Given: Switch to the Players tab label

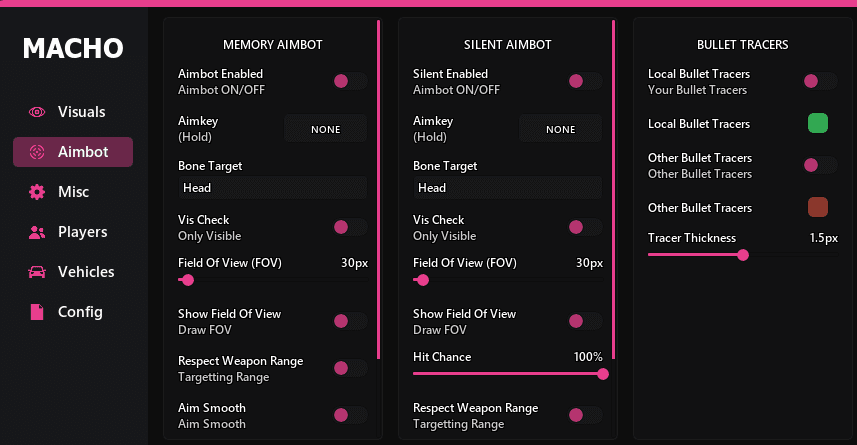Looking at the screenshot, I should click(x=83, y=232).
